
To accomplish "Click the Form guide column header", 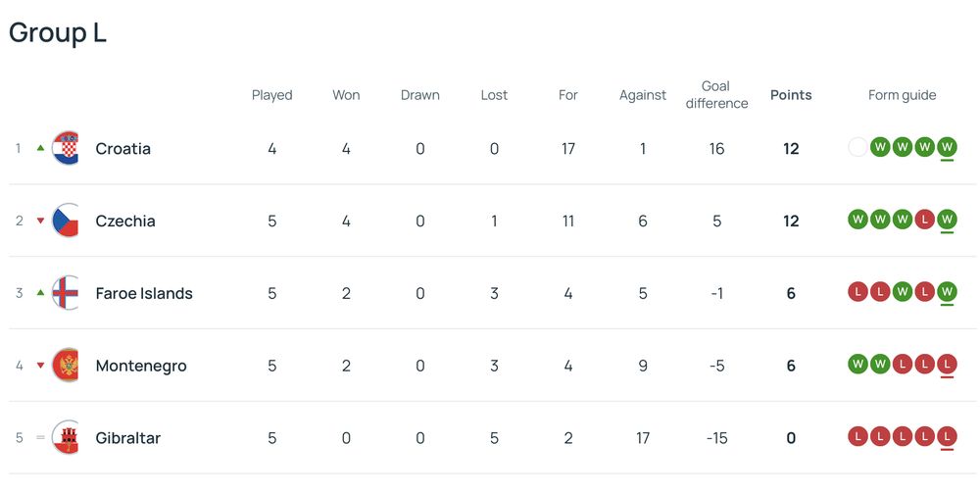I will (x=902, y=95).
